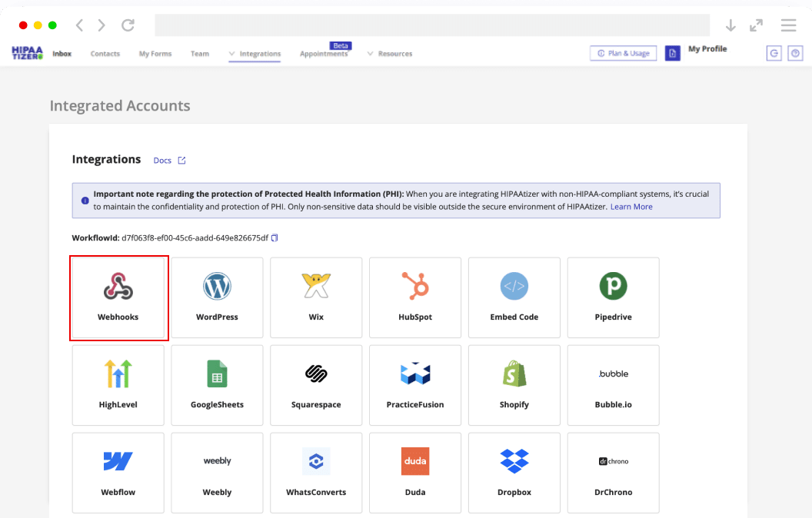Go forward with the browser forward arrow

pyautogui.click(x=101, y=25)
